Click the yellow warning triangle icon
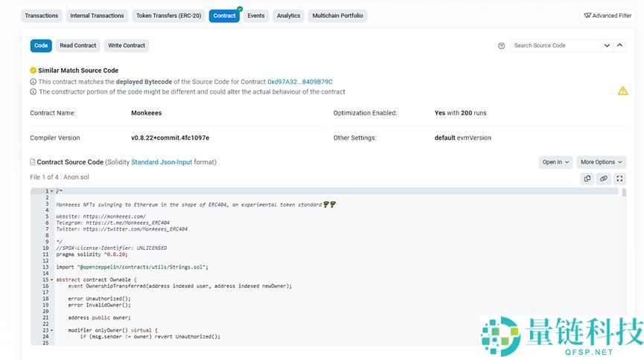The height and width of the screenshot is (360, 644). [622, 91]
